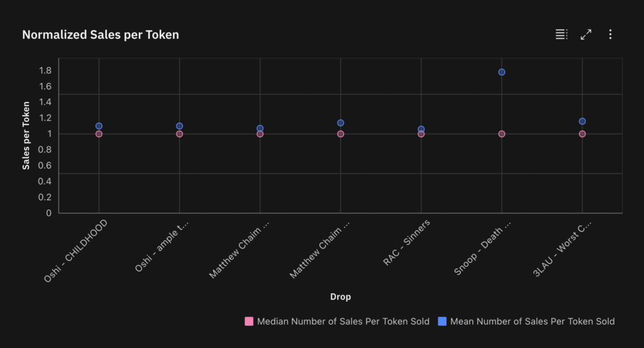Image resolution: width=644 pixels, height=348 pixels.
Task: Click the Normalized Sales per Token title
Action: point(101,35)
